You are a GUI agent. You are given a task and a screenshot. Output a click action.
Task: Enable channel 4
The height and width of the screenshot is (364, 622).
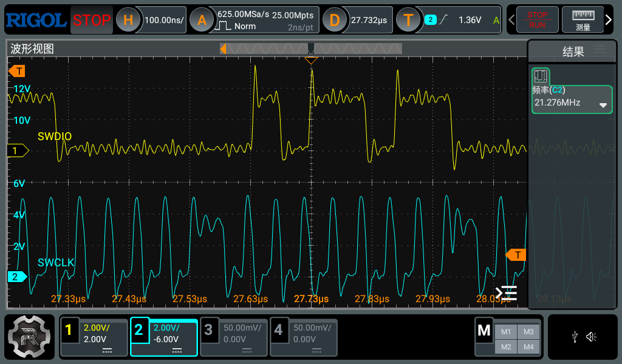click(278, 329)
